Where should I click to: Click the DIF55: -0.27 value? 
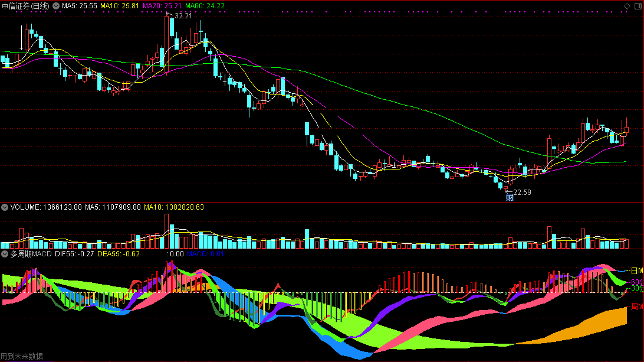(x=74, y=254)
